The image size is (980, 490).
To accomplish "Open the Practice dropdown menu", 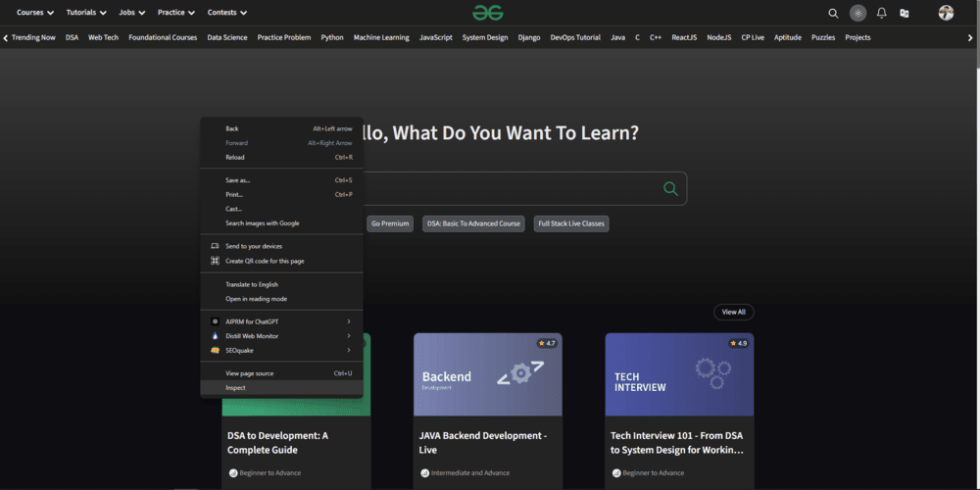I will 176,13.
